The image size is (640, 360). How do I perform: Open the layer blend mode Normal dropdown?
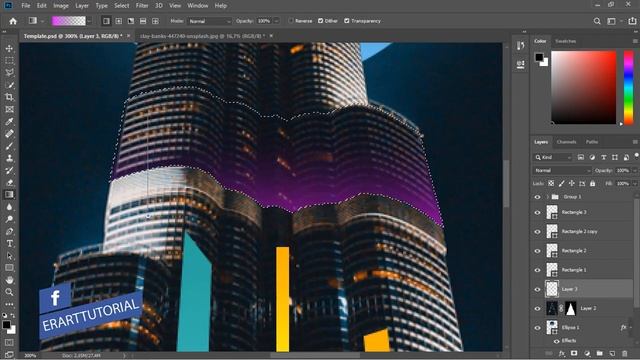click(x=562, y=170)
